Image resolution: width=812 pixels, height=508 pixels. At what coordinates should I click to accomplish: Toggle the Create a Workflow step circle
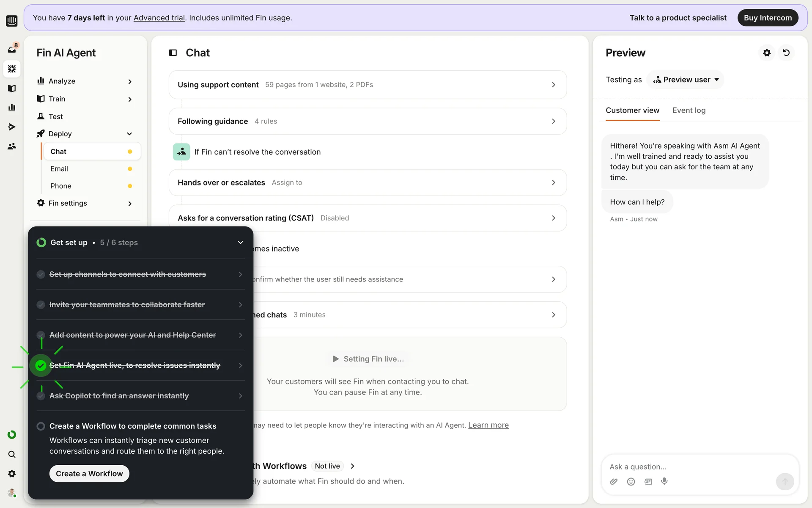click(x=41, y=426)
